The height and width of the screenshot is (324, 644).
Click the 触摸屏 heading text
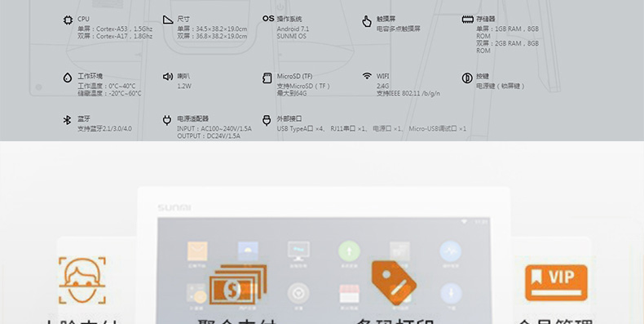click(x=386, y=19)
